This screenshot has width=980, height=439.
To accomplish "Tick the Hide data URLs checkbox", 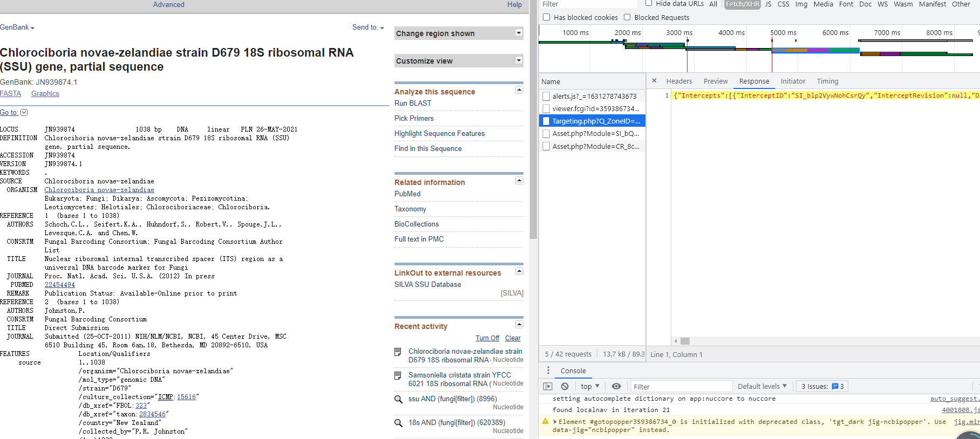I will (649, 3).
